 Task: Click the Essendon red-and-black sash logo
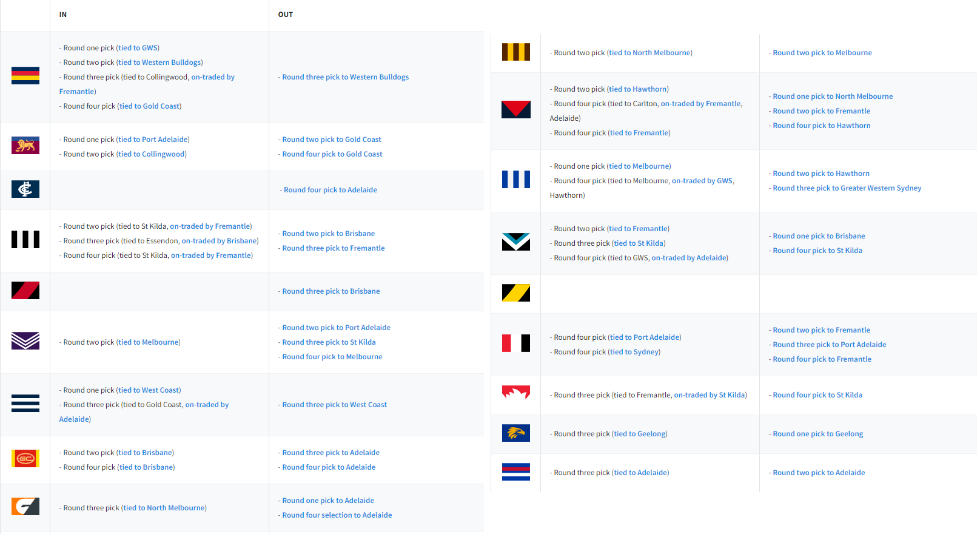pos(25,291)
